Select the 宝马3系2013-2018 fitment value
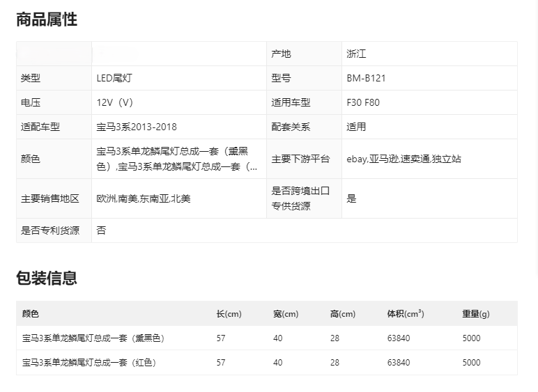The width and height of the screenshot is (538, 392). click(137, 127)
